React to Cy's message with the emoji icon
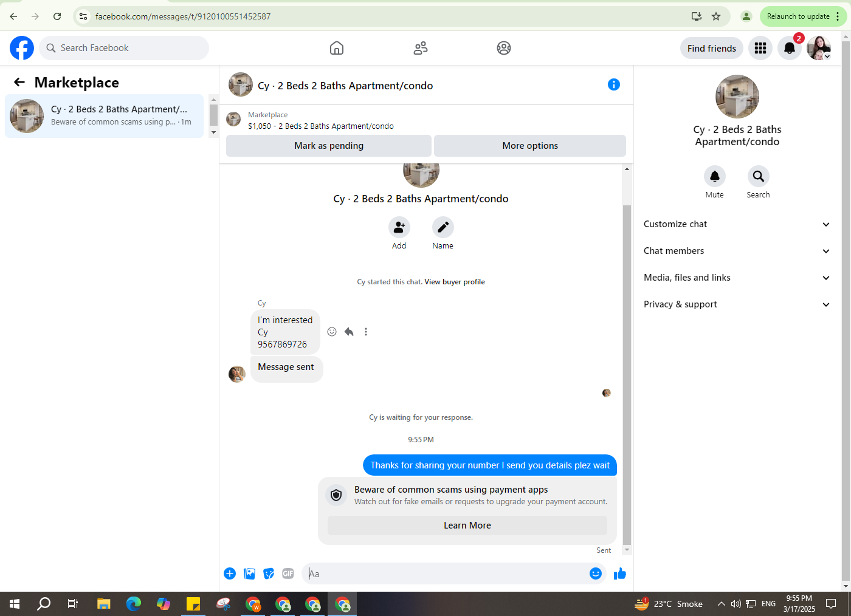 [332, 332]
